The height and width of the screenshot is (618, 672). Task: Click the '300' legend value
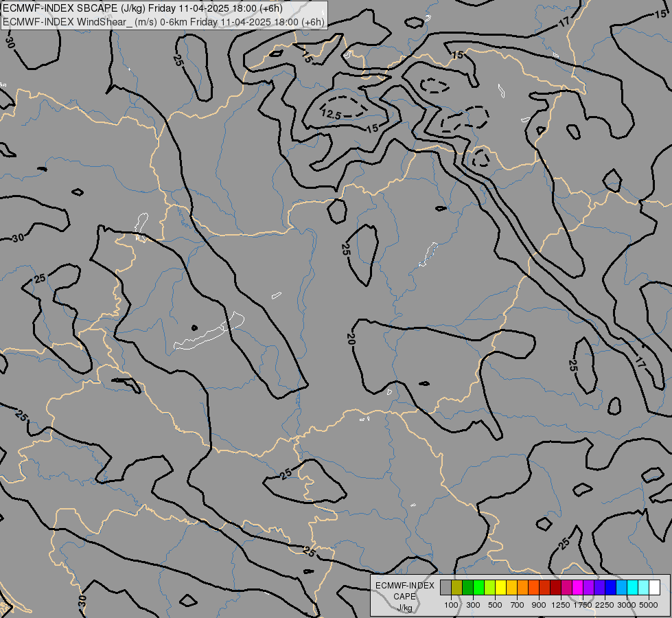tap(473, 605)
